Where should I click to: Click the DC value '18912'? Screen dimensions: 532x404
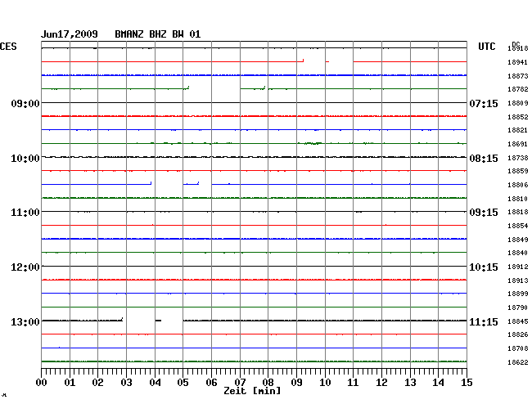click(518, 267)
